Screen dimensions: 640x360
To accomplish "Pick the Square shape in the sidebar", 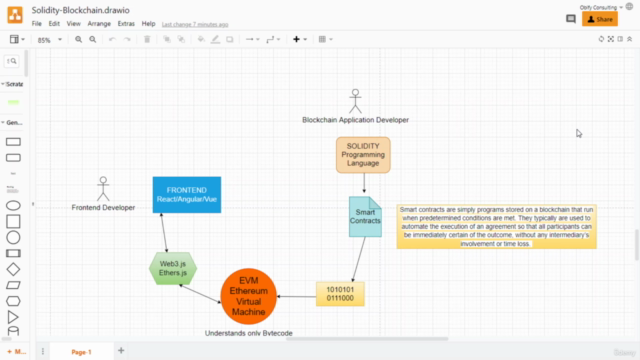I will click(x=13, y=221).
